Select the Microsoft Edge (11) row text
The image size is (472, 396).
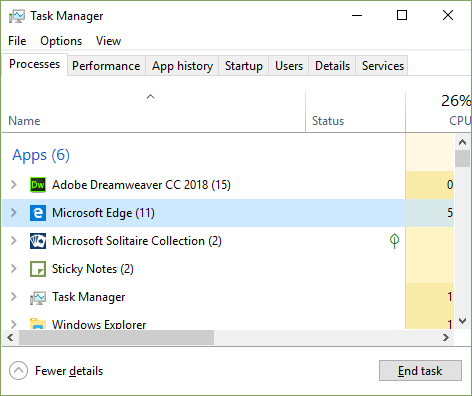[103, 213]
